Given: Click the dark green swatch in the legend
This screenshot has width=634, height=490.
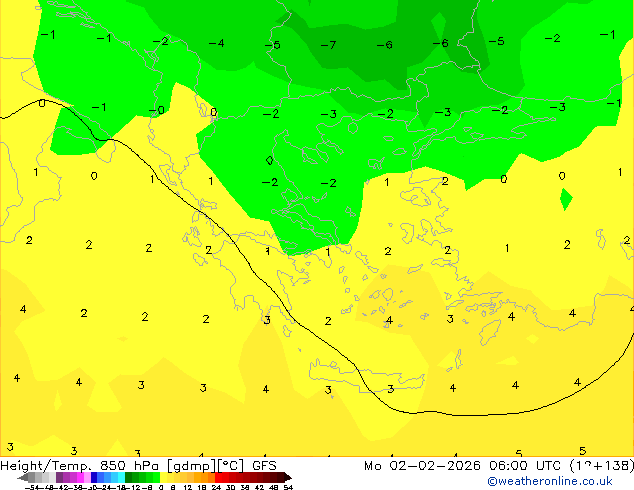Looking at the screenshot, I should (x=129, y=477).
